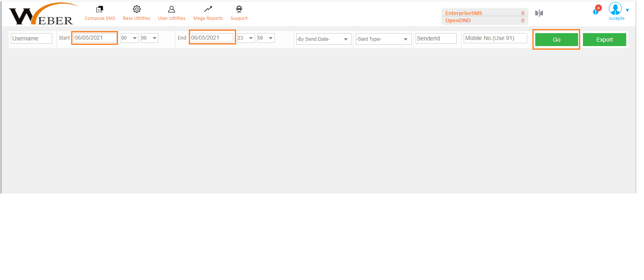Click the split-panel icon beside balance box
644x280 pixels.
point(539,13)
